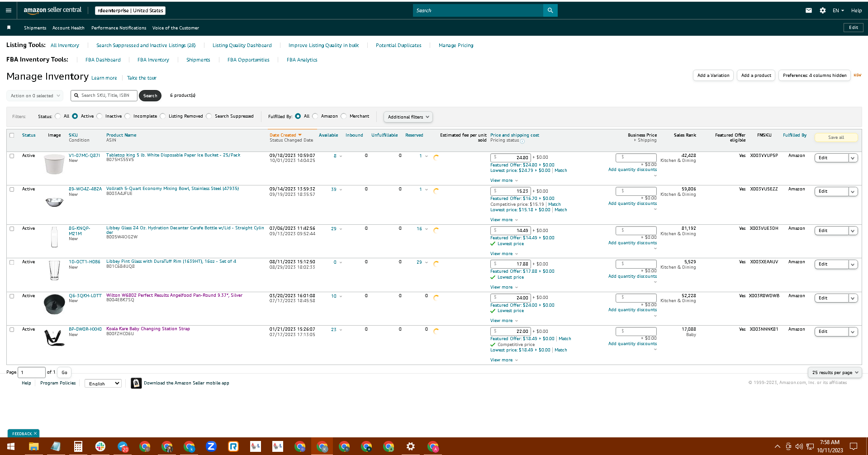Click the bookmark icon in the favorites bar

point(9,28)
